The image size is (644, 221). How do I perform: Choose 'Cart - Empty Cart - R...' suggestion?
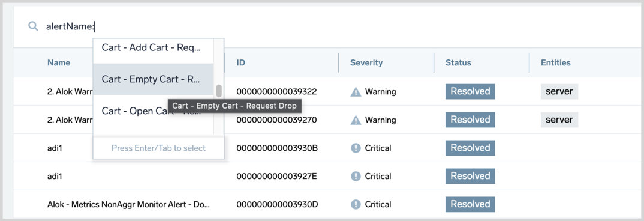153,79
